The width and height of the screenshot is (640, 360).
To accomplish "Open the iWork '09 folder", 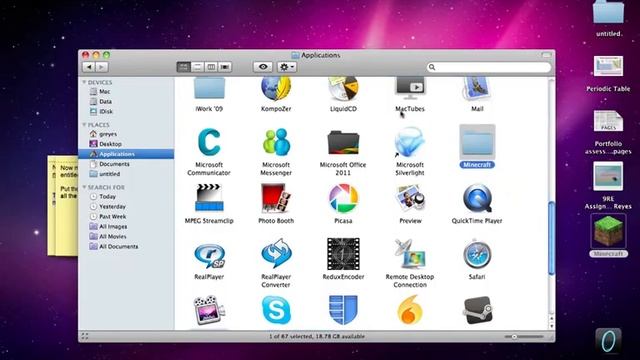I will coord(209,89).
